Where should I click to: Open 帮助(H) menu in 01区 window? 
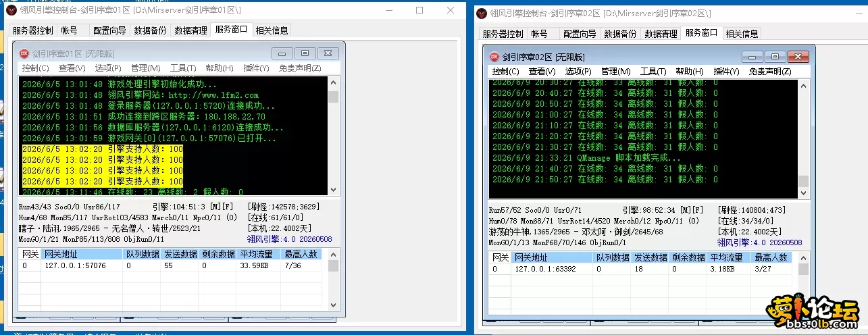(x=219, y=68)
